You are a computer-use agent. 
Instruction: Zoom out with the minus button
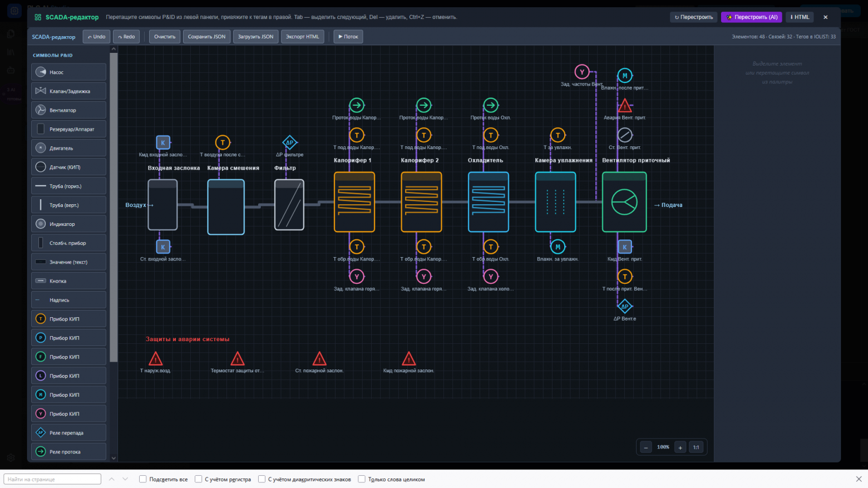click(x=646, y=447)
